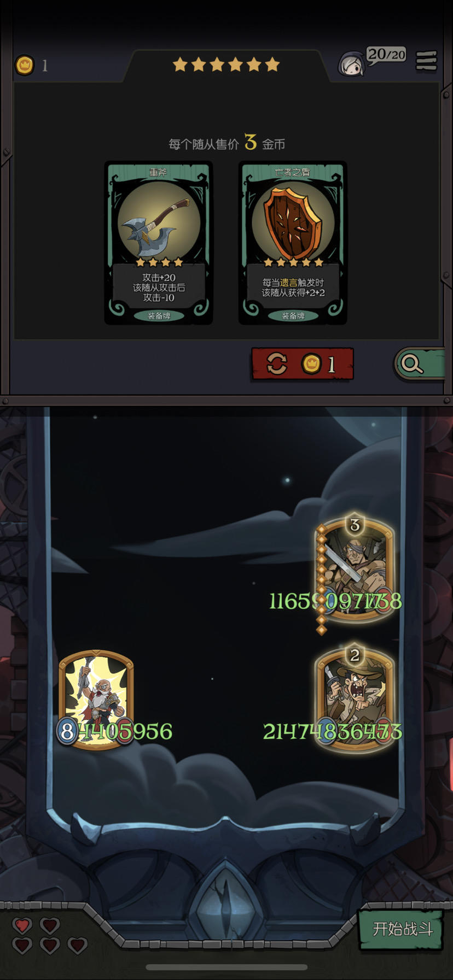Tap the six-star rating bar
The image size is (453, 980).
coord(226,65)
